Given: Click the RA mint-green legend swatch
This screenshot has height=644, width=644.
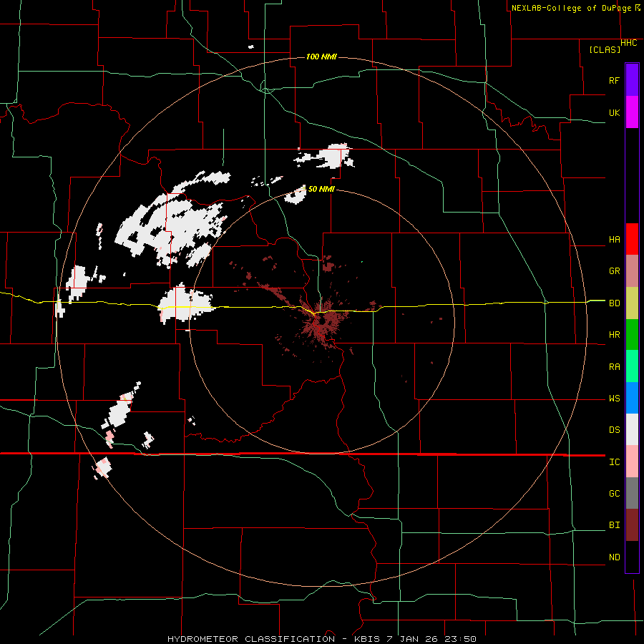Looking at the screenshot, I should (x=632, y=366).
